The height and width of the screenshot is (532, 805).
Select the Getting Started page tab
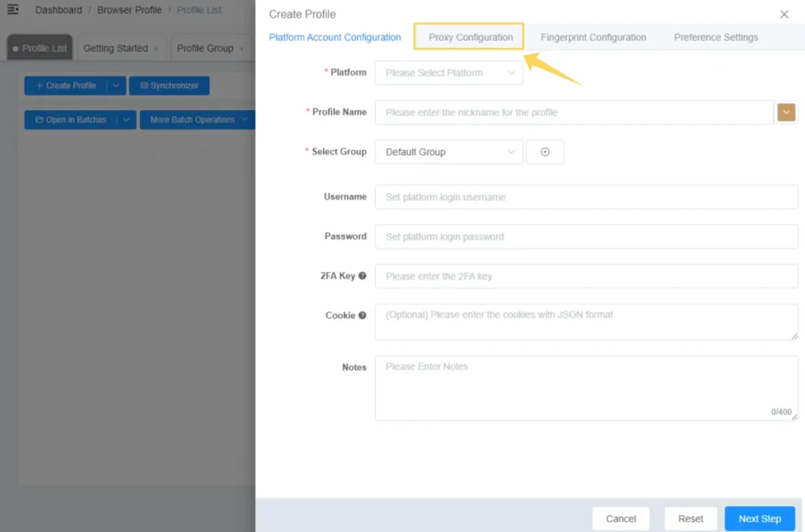120,48
